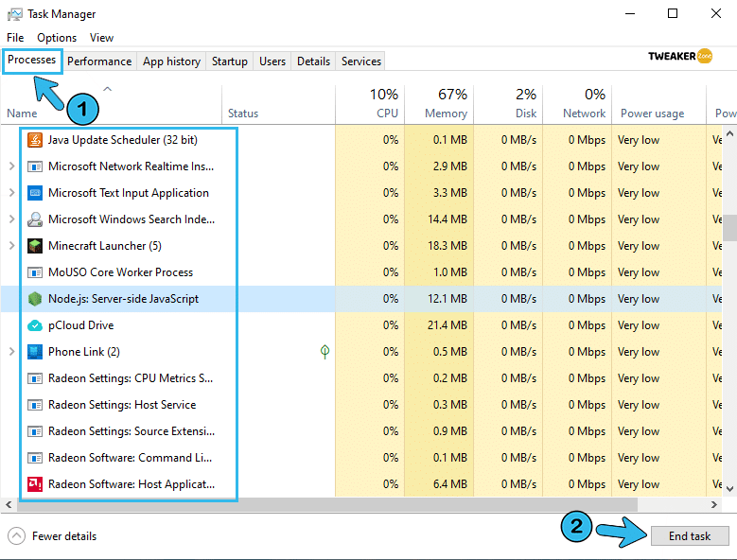Open the File menu

pos(15,38)
